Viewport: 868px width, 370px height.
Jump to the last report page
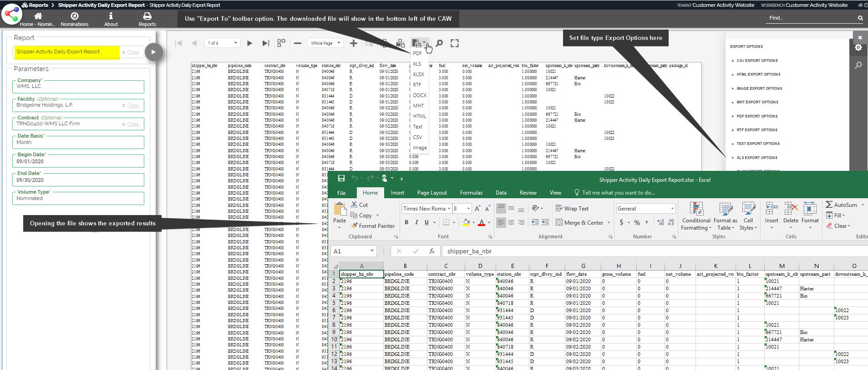pos(265,43)
